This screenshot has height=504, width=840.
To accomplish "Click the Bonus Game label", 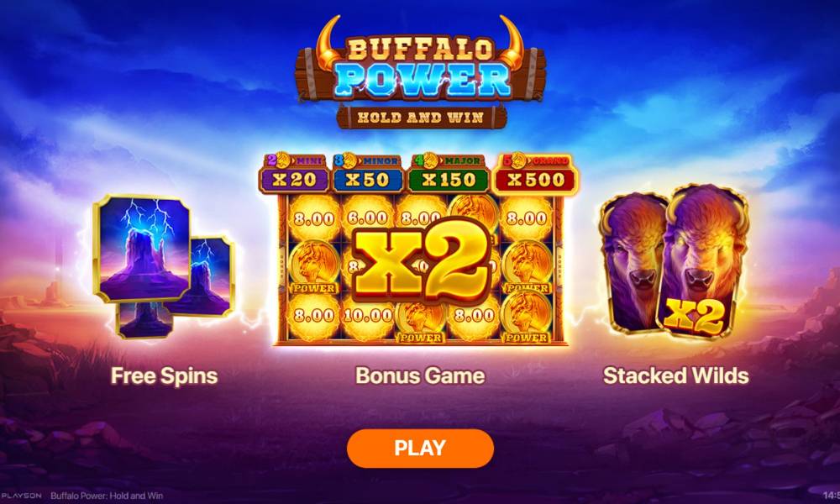I will [x=420, y=375].
